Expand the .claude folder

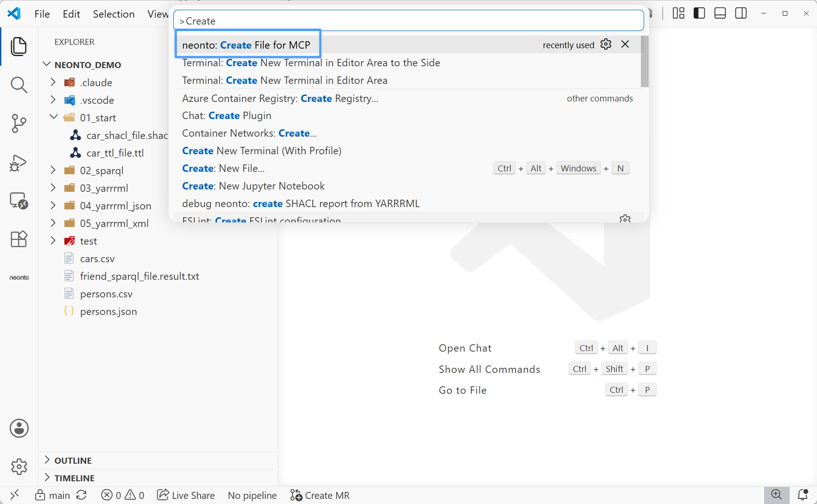(x=53, y=82)
